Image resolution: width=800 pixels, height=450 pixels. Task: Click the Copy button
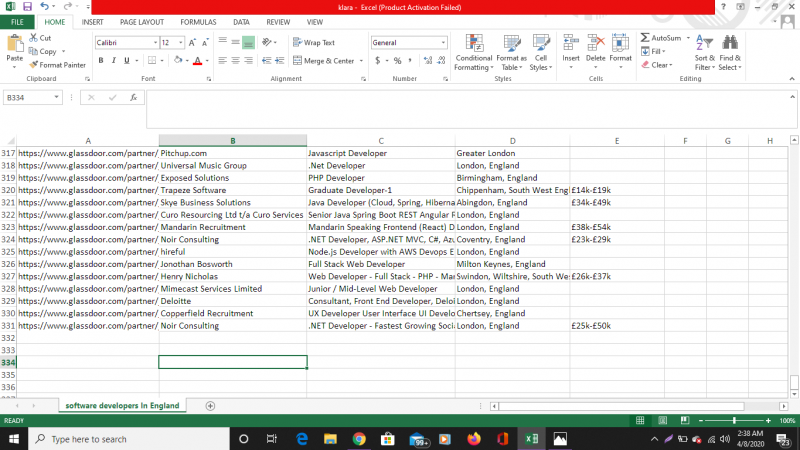click(x=43, y=51)
